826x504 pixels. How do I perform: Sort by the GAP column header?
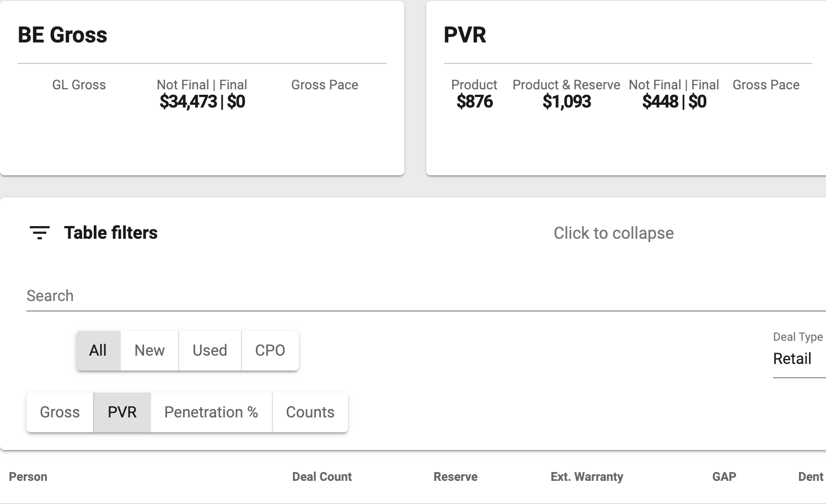click(724, 477)
